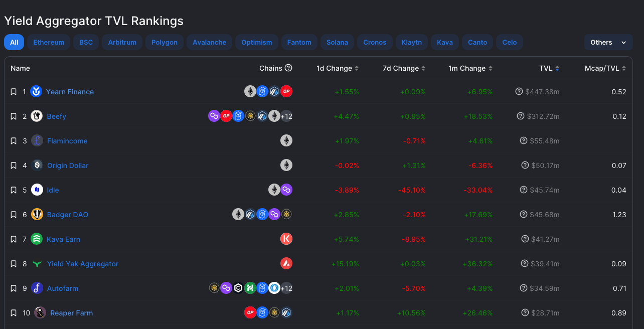This screenshot has height=329, width=644.
Task: Click the question mark icon next to $312.72m
Action: tap(521, 116)
